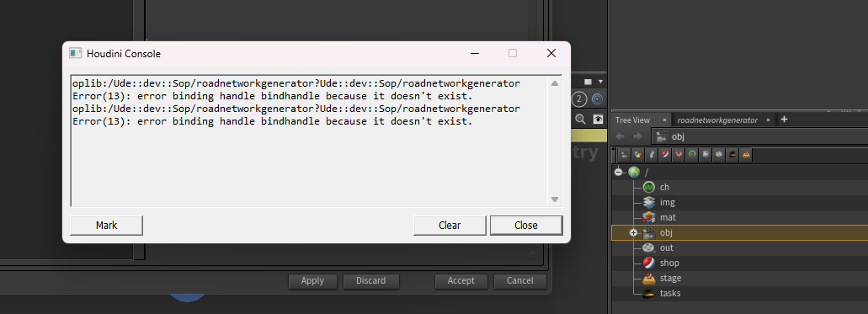Go forward with the right arrow
This screenshot has height=314, width=868.
pyautogui.click(x=637, y=136)
